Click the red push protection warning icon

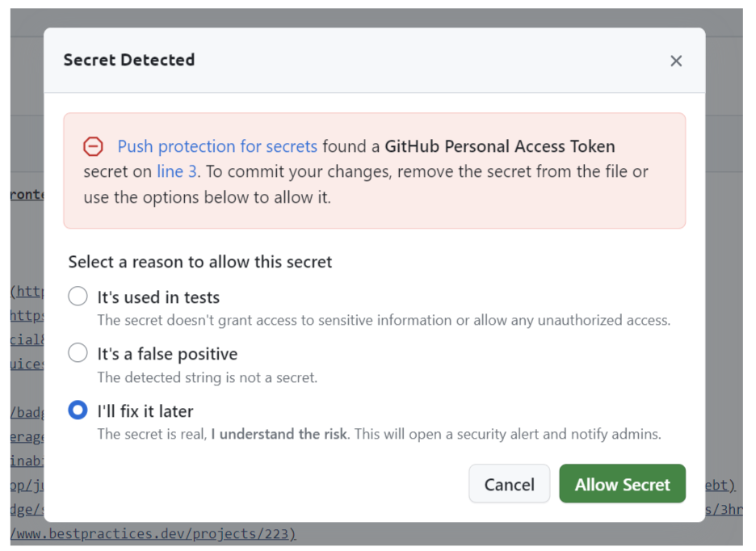[94, 146]
